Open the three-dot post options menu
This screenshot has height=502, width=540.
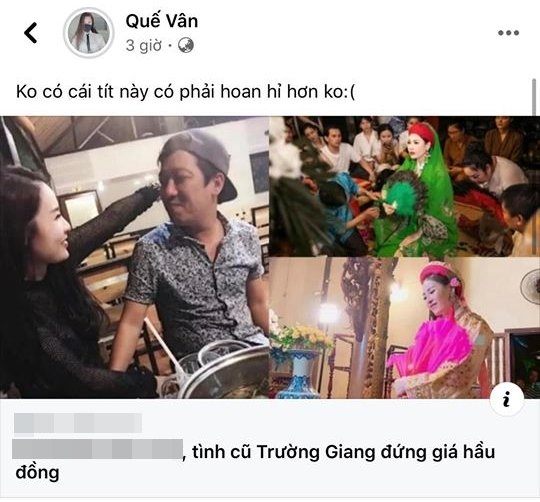click(x=508, y=33)
